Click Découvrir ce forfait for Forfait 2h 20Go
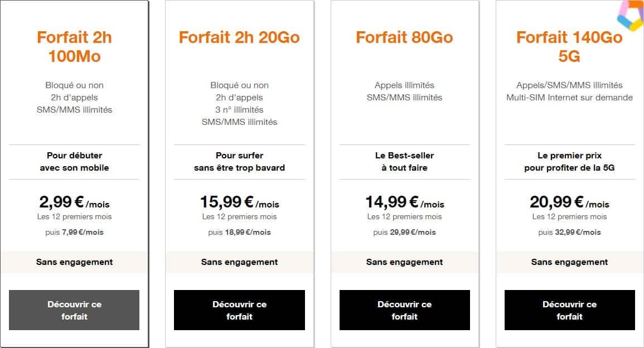 pos(239,310)
